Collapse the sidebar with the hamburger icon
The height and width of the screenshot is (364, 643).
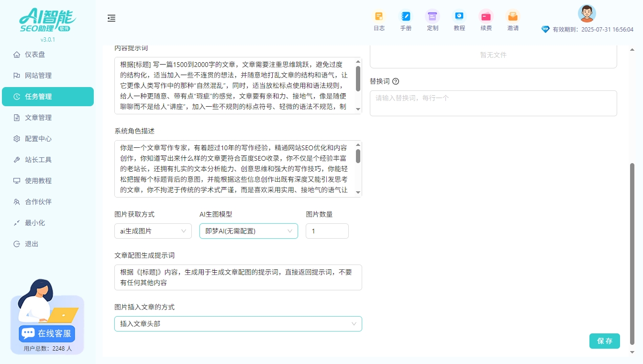coord(111,18)
